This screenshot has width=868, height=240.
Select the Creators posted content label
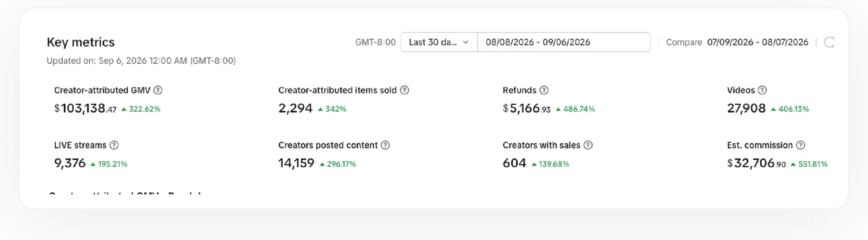(328, 145)
